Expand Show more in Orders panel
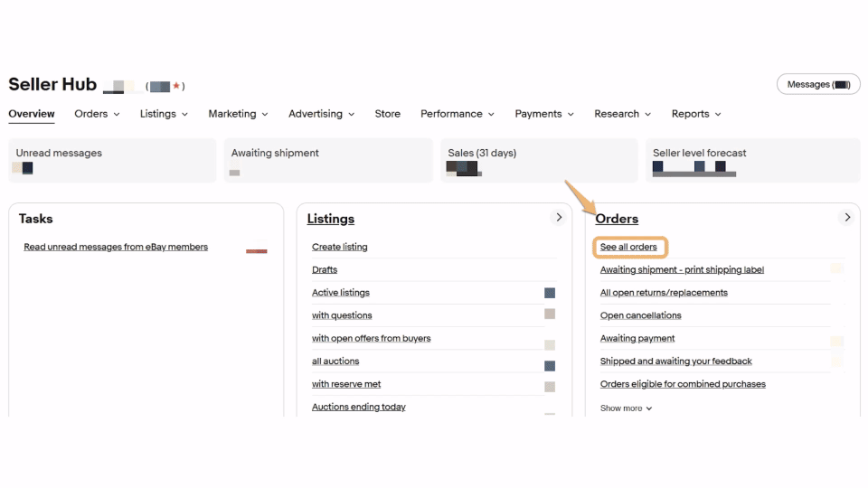868x488 pixels. 626,408
